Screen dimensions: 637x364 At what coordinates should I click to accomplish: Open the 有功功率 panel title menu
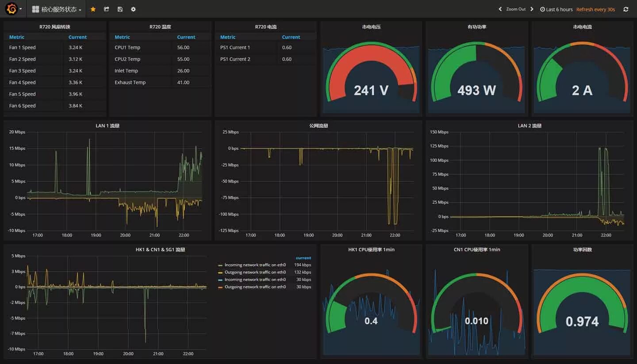tap(477, 27)
